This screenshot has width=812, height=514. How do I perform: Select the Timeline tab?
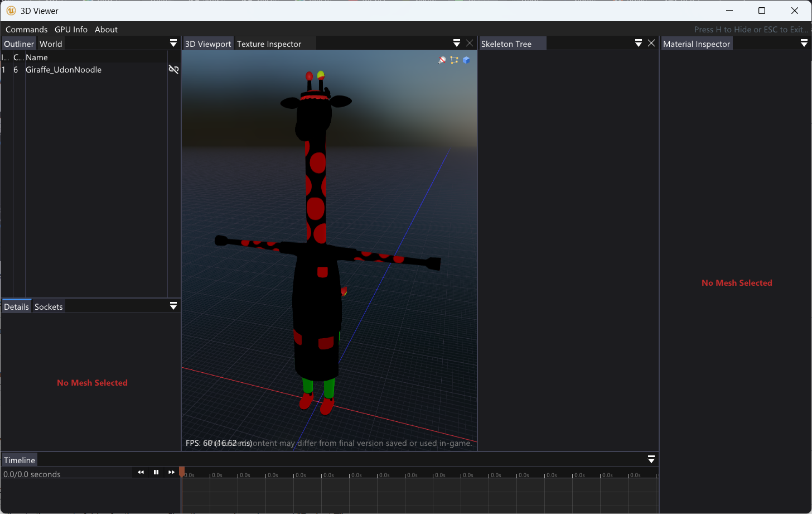coord(20,460)
